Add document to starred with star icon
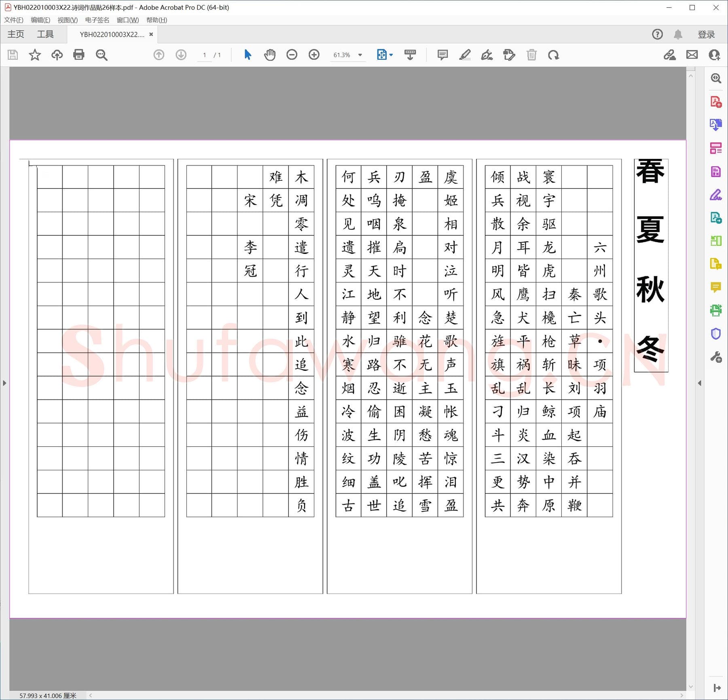The image size is (728, 700). (35, 55)
